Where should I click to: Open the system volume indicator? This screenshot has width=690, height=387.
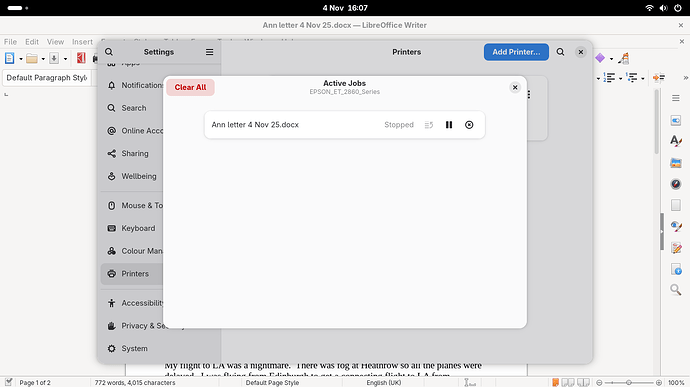pos(663,8)
